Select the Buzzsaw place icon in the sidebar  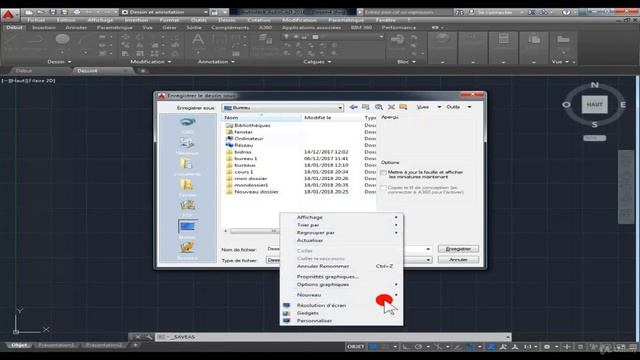[187, 247]
